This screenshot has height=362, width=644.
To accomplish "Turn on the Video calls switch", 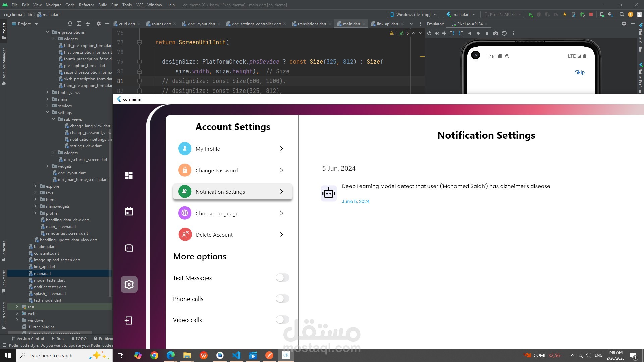I will point(282,320).
